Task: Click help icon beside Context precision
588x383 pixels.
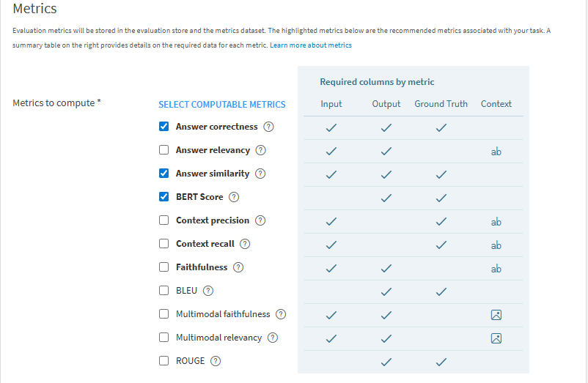Action: tap(260, 220)
